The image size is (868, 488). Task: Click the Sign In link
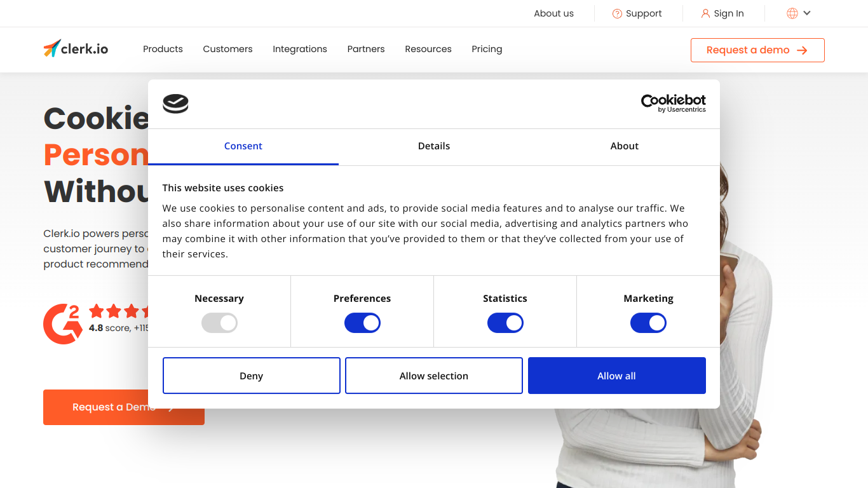click(722, 13)
